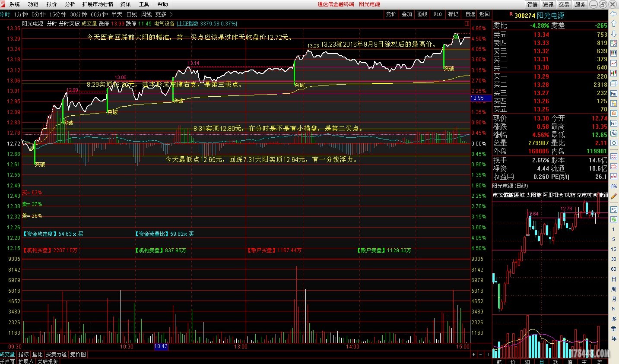
Task: Select 周 weekly period in right sidebar
Action: (x=613, y=289)
